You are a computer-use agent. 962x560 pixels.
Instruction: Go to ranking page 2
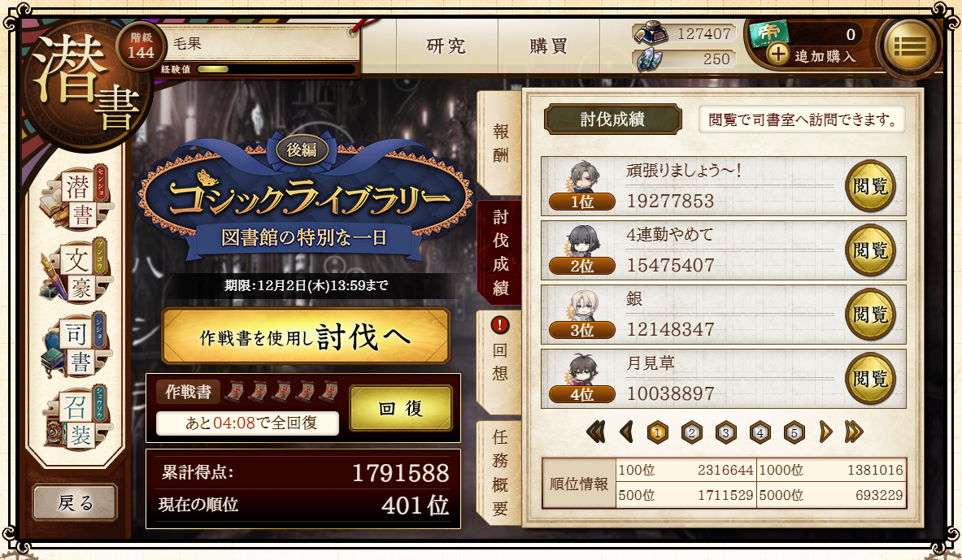pyautogui.click(x=691, y=432)
